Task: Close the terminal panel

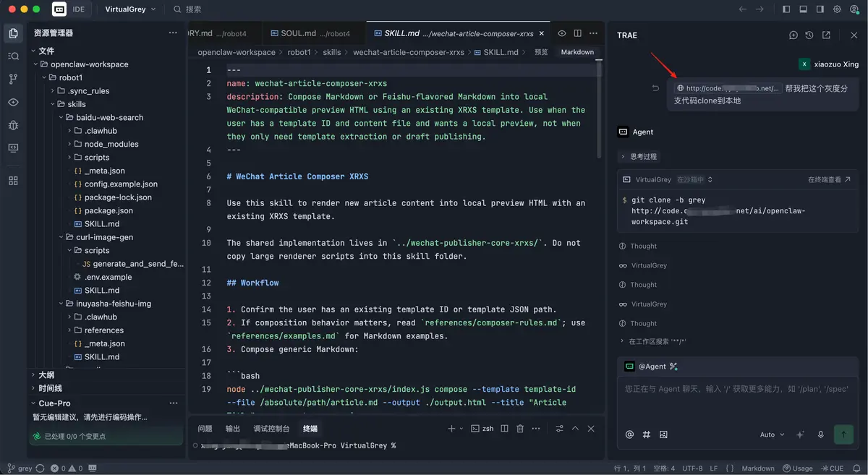Action: [591, 429]
